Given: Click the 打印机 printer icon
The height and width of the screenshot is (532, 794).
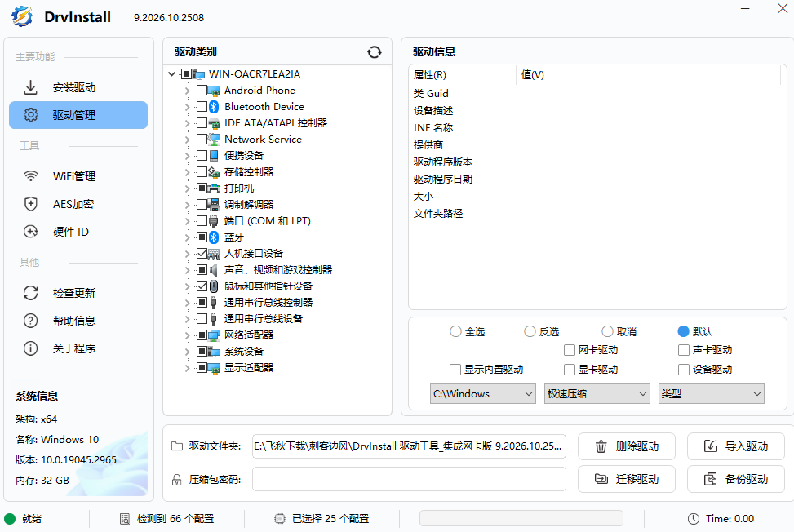Looking at the screenshot, I should pyautogui.click(x=214, y=188).
